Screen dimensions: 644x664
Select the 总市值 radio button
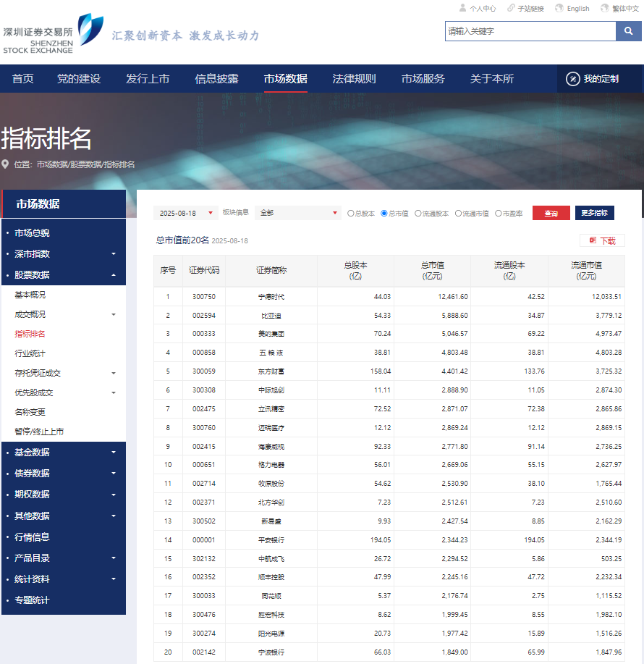[384, 214]
